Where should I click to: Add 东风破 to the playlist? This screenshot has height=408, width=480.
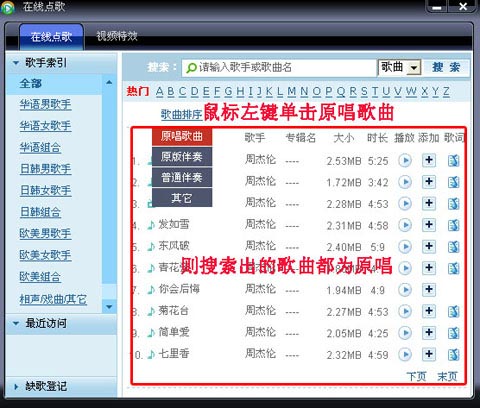tap(429, 247)
